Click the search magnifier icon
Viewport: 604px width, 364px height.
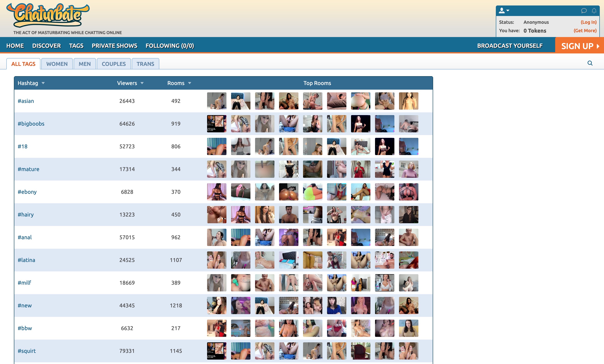click(590, 63)
